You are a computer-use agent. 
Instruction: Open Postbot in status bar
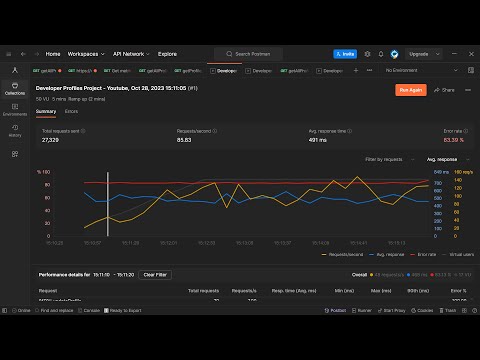(335, 310)
